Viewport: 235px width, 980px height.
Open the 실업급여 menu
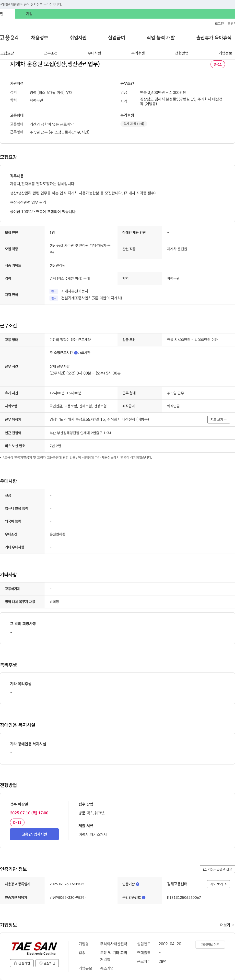pyautogui.click(x=117, y=38)
